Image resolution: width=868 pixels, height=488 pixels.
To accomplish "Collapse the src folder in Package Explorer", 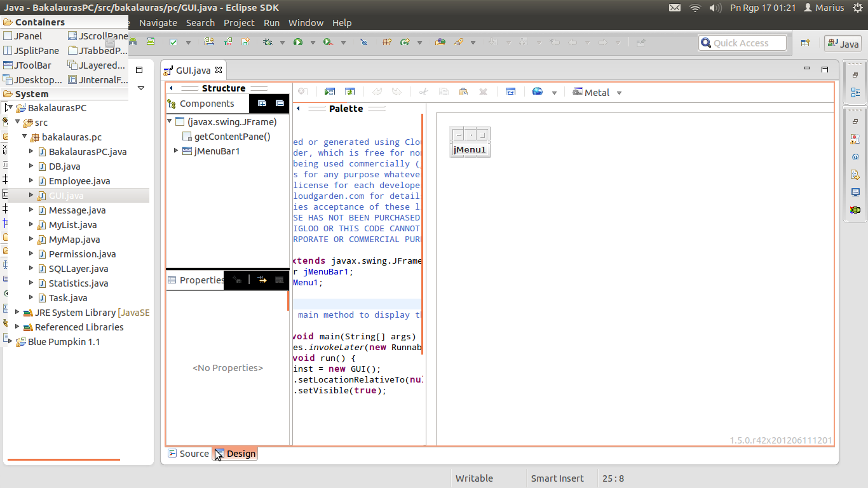I will tap(17, 122).
